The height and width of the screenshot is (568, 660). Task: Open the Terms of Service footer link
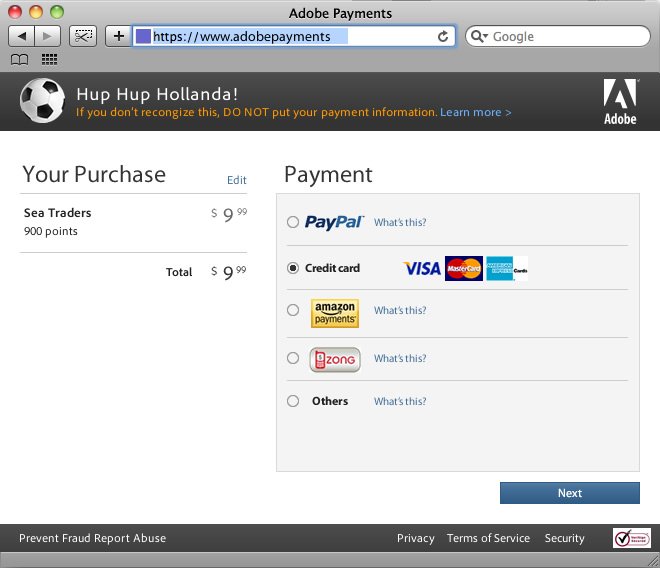point(488,538)
